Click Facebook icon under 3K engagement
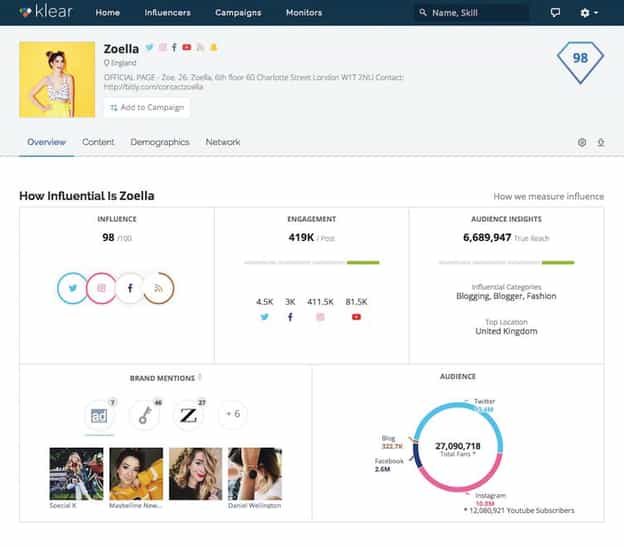Screen dimensions: 624x547 [290, 317]
